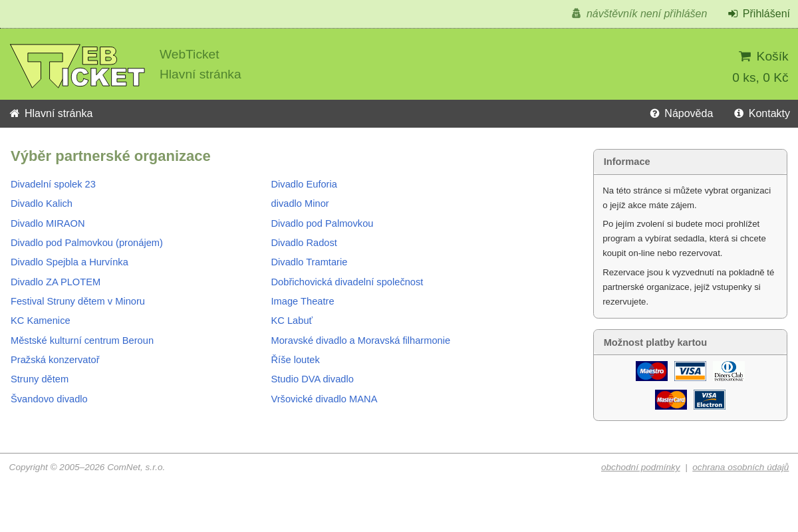This screenshot has width=798, height=532.
Task: Click the VISA card logo
Action: (x=690, y=371)
